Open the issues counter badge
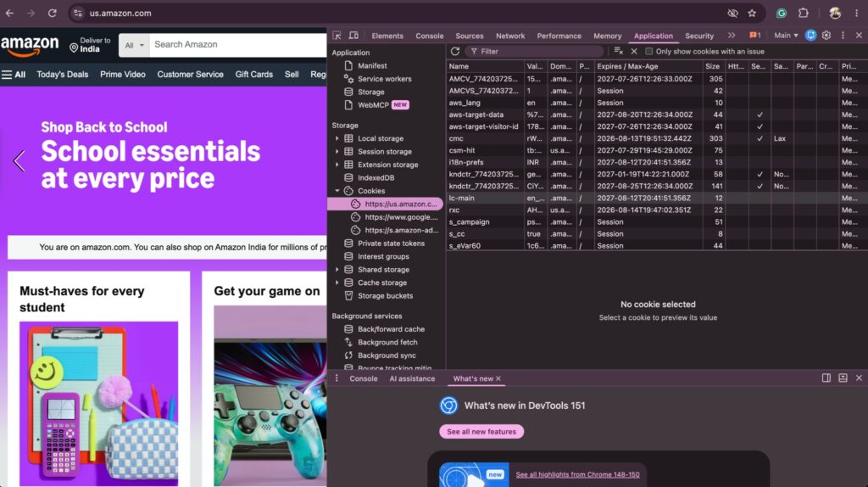The width and height of the screenshot is (868, 487). coord(755,36)
